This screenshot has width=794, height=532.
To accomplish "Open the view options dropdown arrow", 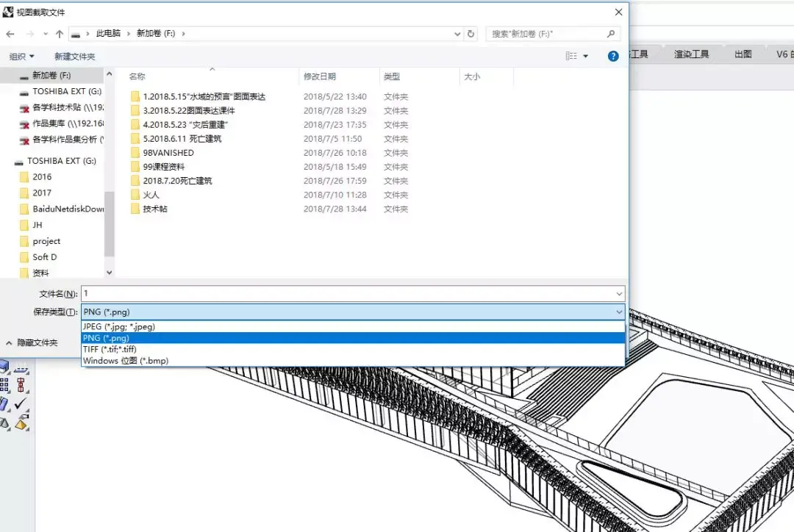I will point(585,56).
